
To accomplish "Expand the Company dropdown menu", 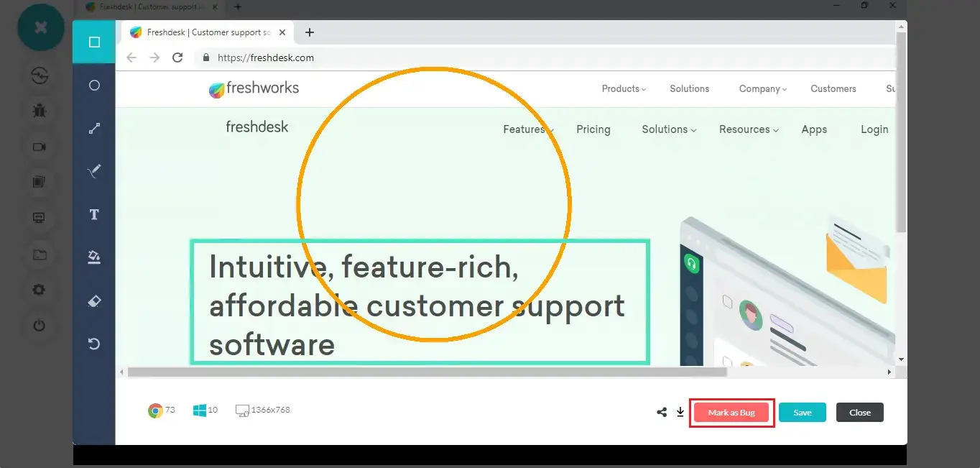I will pyautogui.click(x=762, y=89).
